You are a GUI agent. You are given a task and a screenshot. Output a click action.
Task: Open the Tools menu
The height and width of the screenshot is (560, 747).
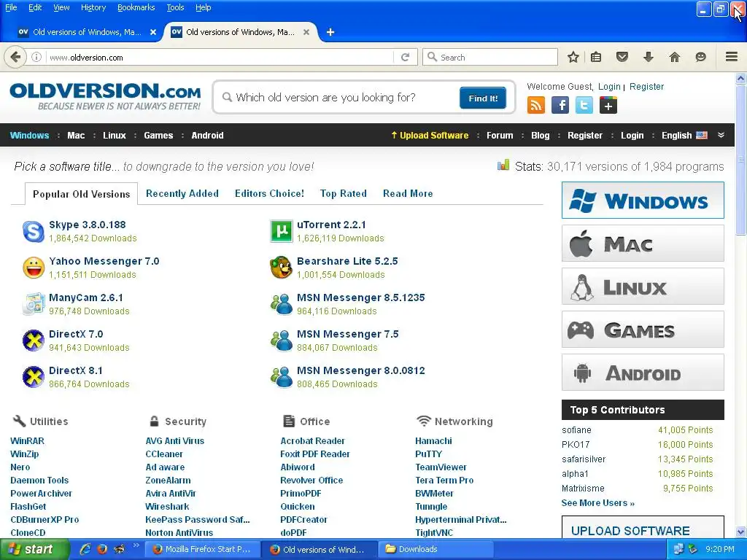[x=175, y=7]
